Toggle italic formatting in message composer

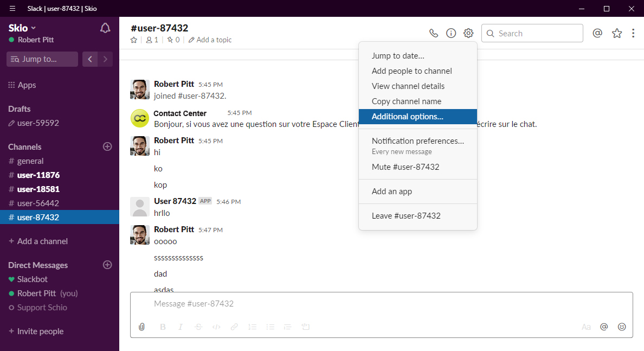(181, 327)
